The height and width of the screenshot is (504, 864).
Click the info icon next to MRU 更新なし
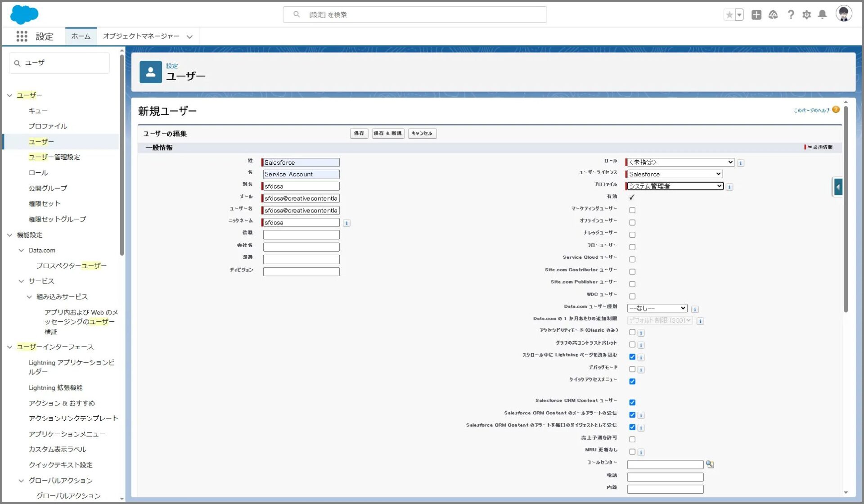click(641, 452)
